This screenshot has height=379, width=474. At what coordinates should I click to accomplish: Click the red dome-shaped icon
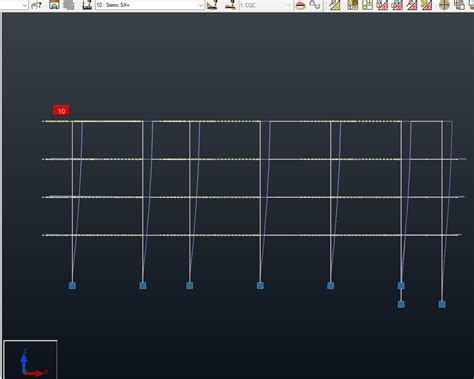click(300, 5)
